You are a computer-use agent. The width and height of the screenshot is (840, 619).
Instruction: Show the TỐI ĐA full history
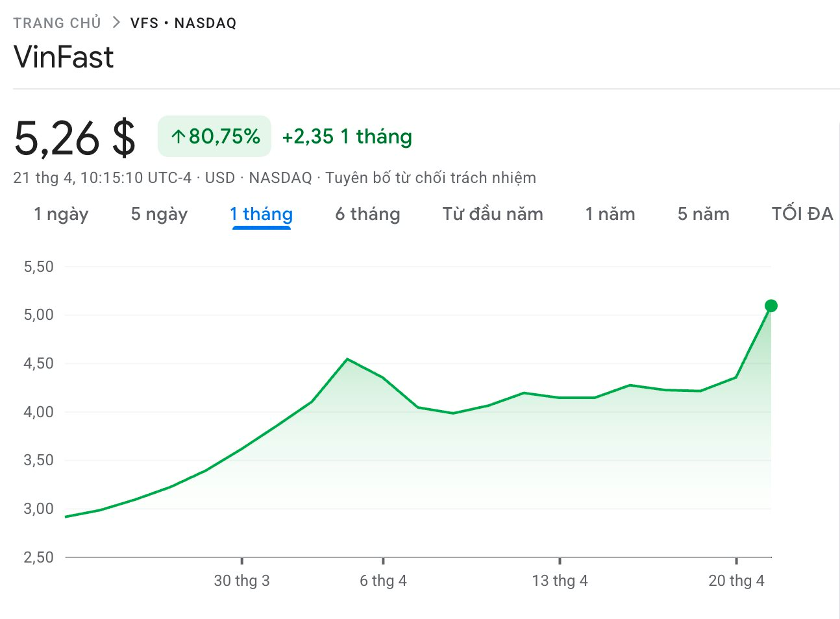(802, 214)
